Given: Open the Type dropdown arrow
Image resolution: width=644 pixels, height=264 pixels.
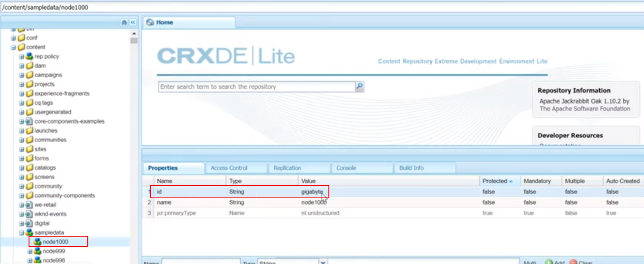Looking at the screenshot, I should (323, 262).
